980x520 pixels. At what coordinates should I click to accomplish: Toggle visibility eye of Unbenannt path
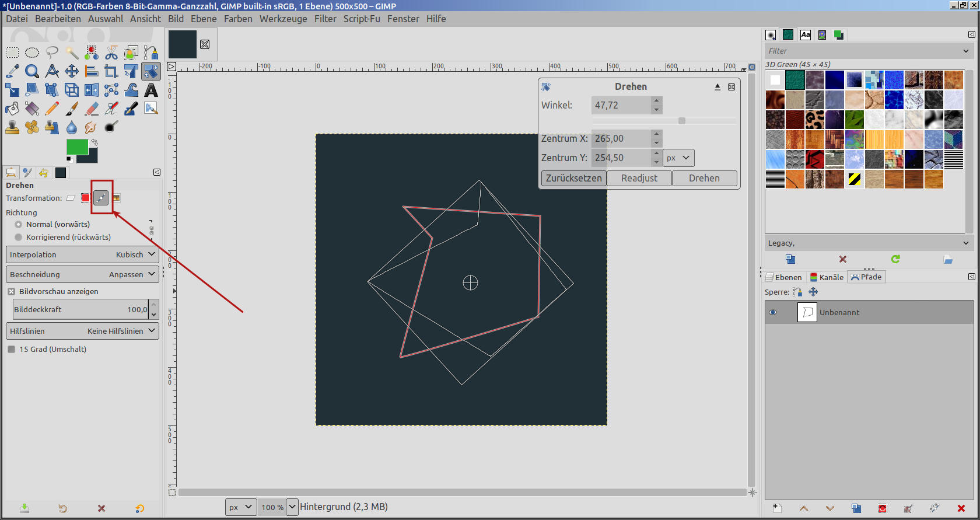[773, 312]
